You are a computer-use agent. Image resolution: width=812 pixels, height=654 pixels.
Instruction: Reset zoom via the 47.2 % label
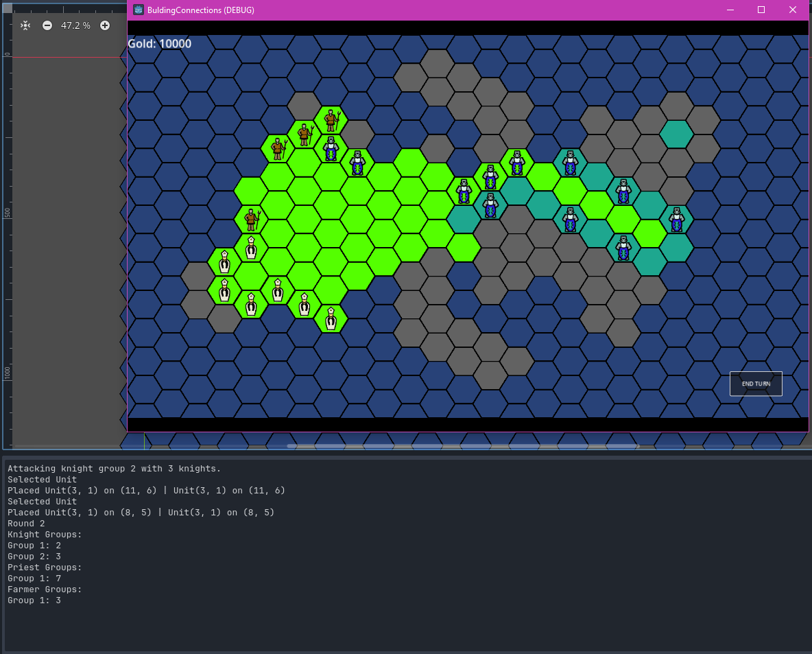75,25
